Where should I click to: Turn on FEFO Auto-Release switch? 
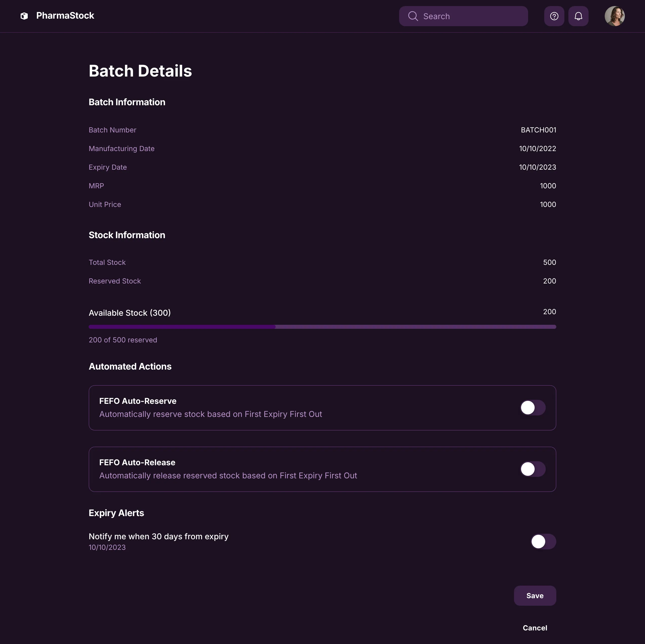coord(532,469)
